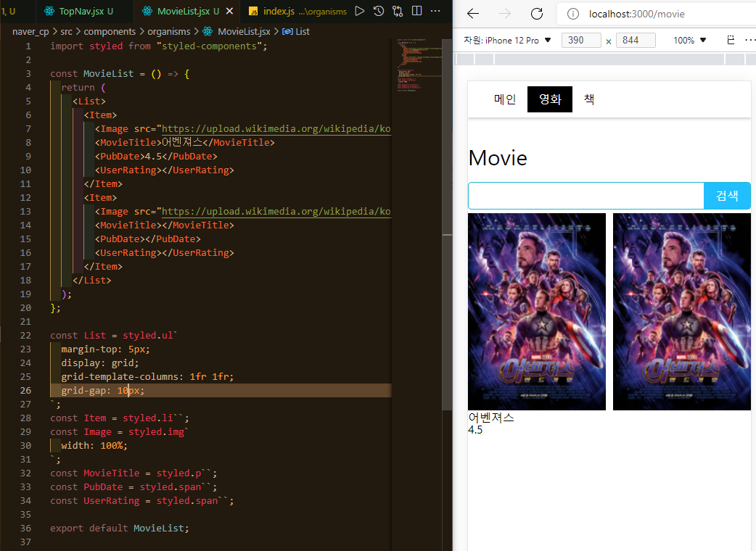Reload the page with refresh icon

click(537, 14)
